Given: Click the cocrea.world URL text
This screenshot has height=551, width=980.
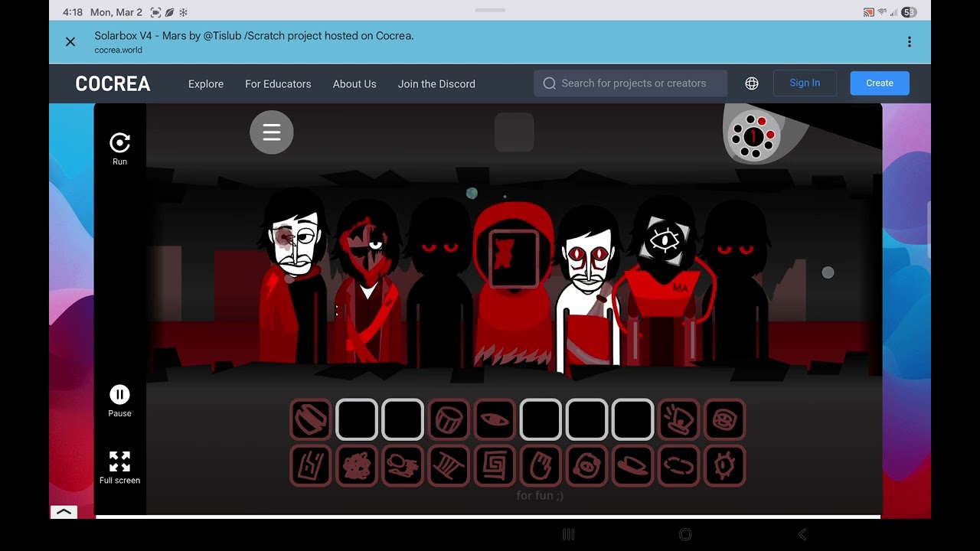Looking at the screenshot, I should tap(118, 50).
